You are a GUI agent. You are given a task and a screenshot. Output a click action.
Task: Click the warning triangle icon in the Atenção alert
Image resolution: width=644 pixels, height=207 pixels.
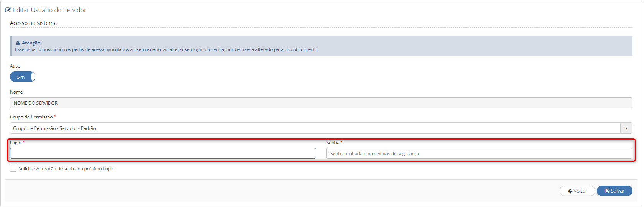click(x=18, y=43)
